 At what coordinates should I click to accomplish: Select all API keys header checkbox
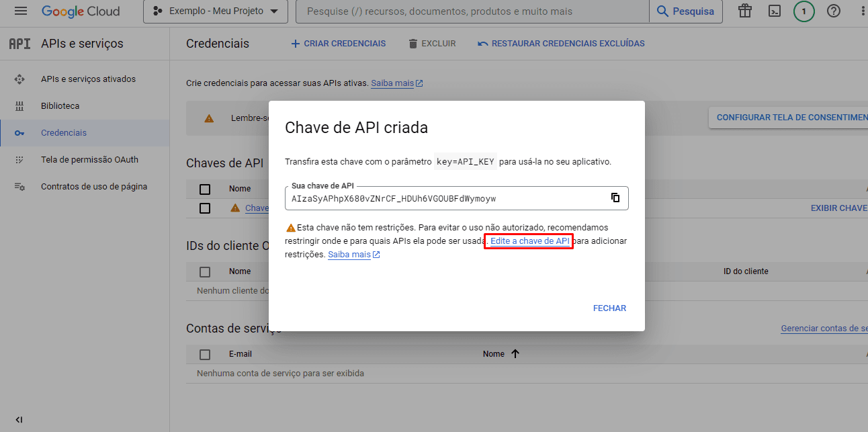tap(205, 189)
